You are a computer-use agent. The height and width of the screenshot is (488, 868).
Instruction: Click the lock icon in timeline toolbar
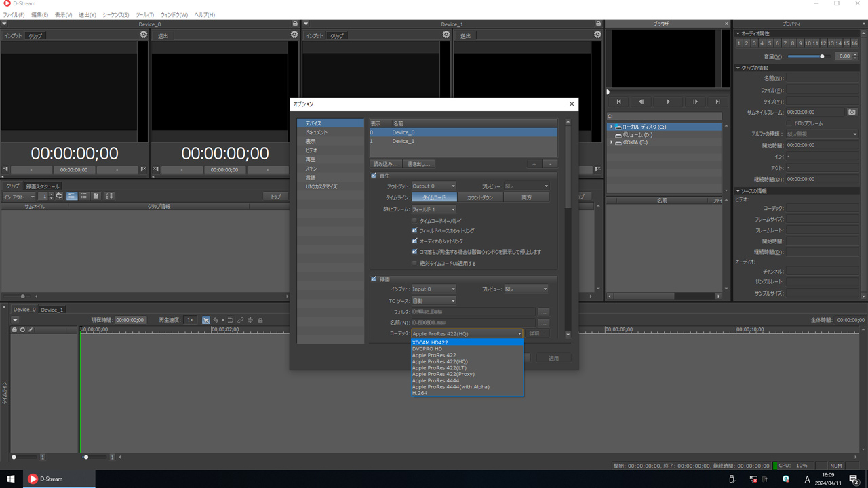(260, 320)
